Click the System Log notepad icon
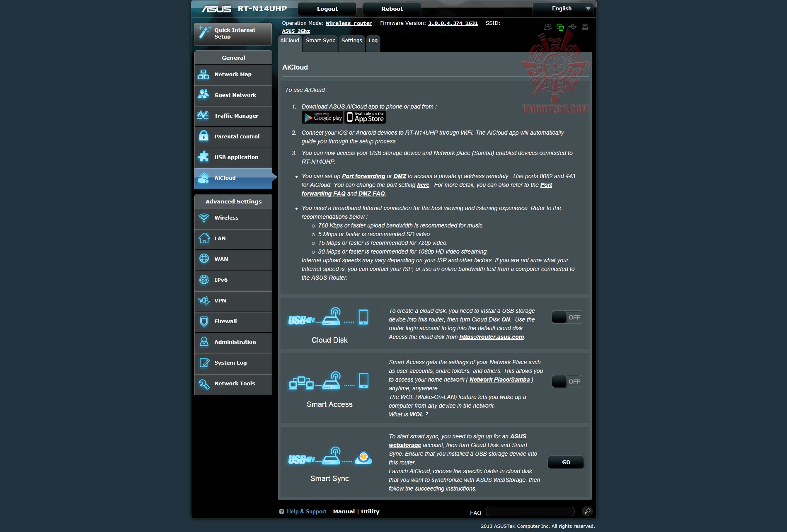787x532 pixels. click(x=204, y=363)
